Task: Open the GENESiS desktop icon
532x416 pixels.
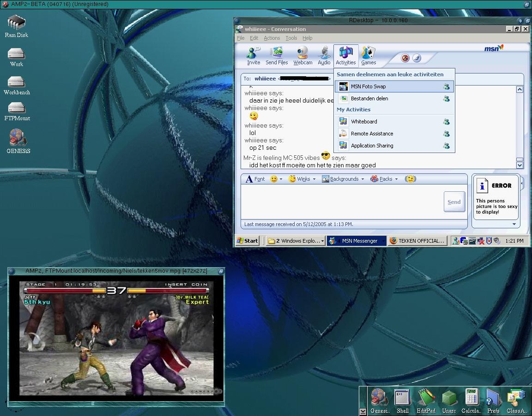Action: (18, 141)
